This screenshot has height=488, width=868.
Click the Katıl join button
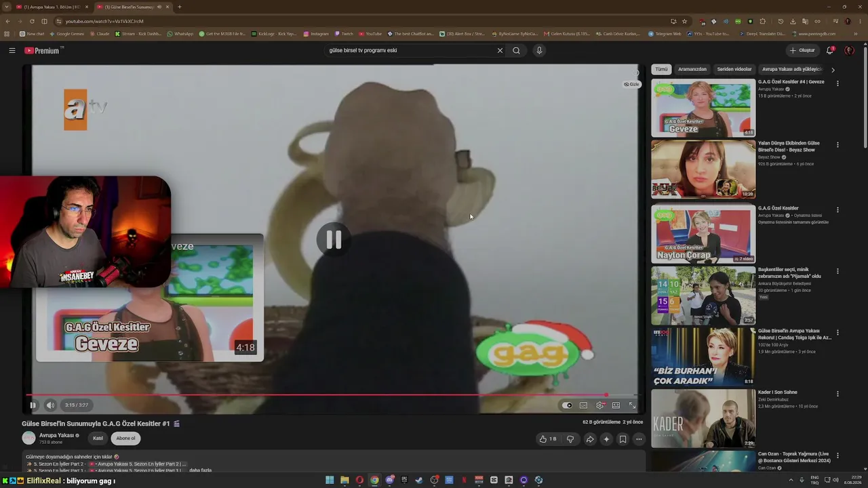[x=98, y=439]
